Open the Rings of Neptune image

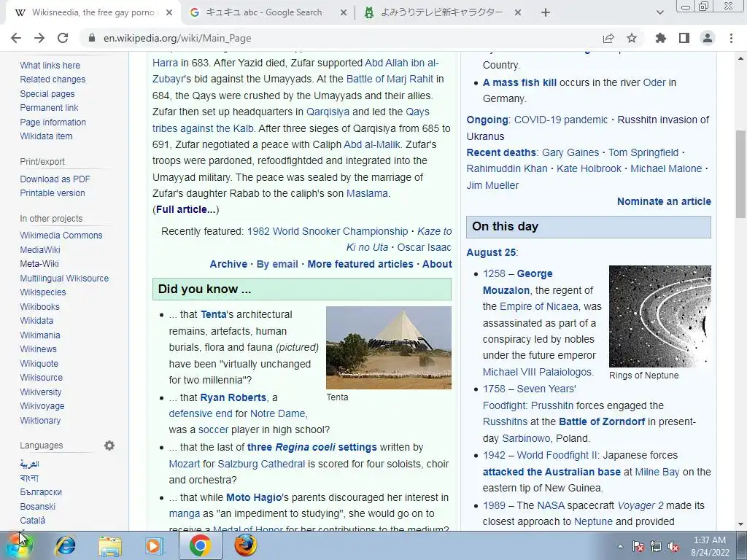coord(659,316)
